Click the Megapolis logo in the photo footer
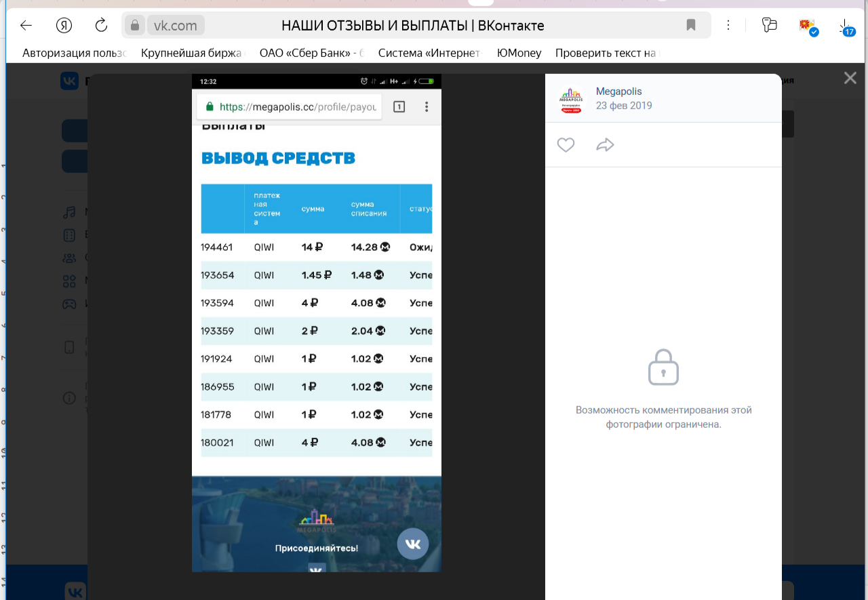 pos(317,521)
